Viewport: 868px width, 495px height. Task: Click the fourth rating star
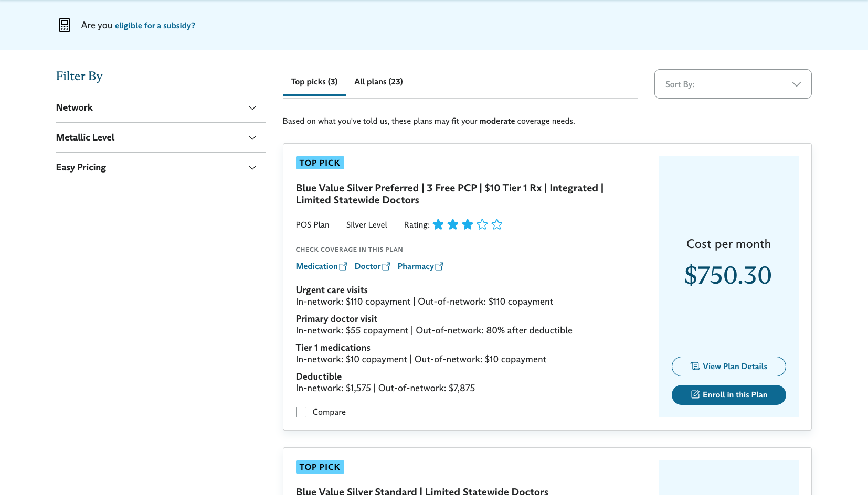(x=482, y=224)
